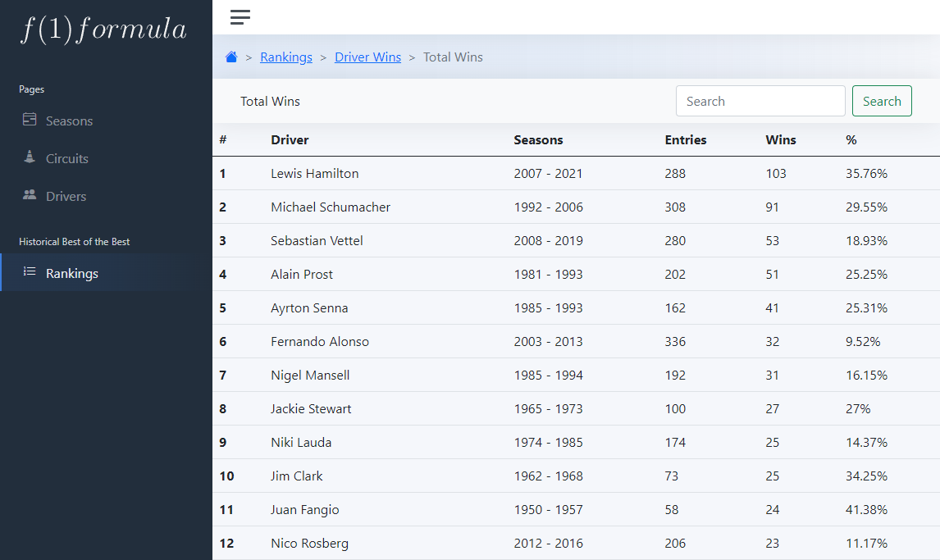
Task: Click the f(1) formula logo
Action: tap(104, 30)
